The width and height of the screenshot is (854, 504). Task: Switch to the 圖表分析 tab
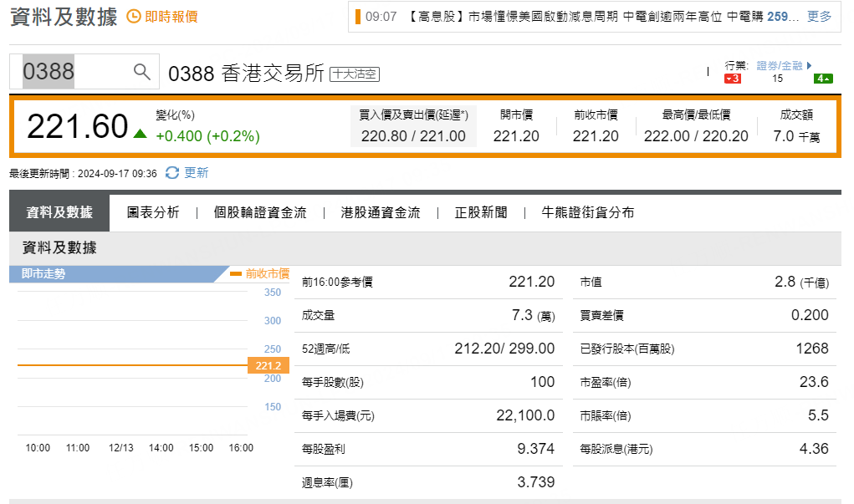(153, 212)
